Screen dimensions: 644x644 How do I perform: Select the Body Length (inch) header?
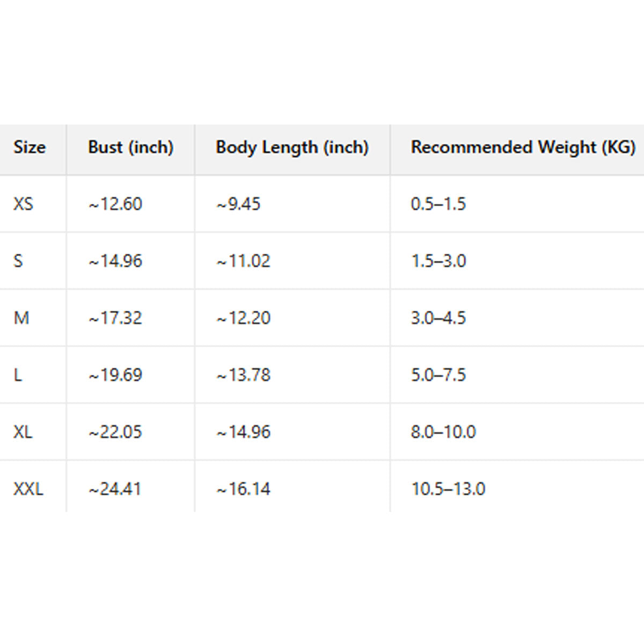point(292,147)
